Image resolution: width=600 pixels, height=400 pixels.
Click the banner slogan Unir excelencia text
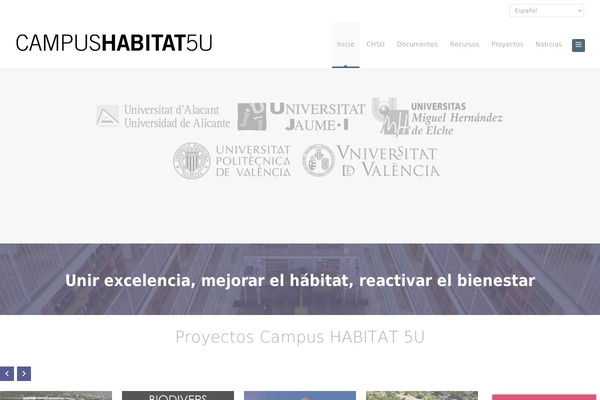point(300,281)
